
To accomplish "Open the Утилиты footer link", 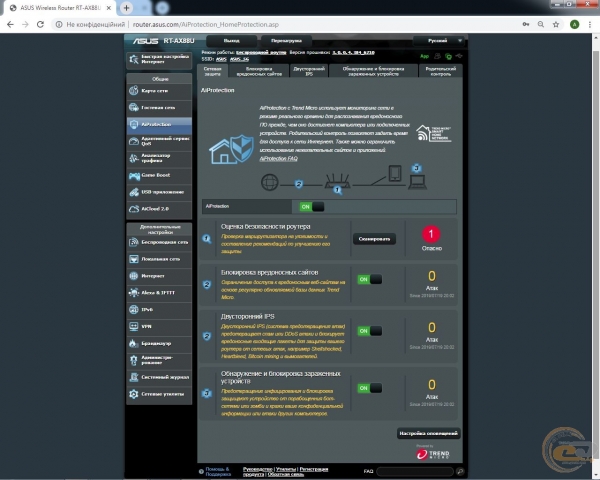I will point(286,469).
